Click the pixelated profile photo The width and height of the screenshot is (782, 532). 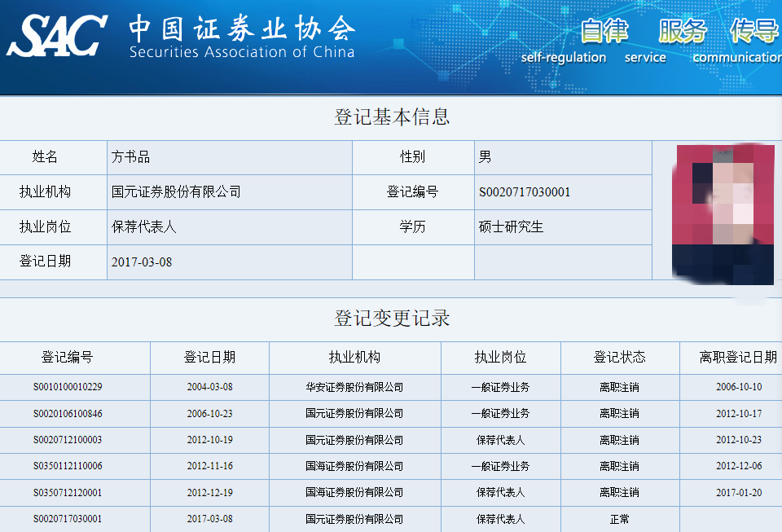[x=723, y=214]
